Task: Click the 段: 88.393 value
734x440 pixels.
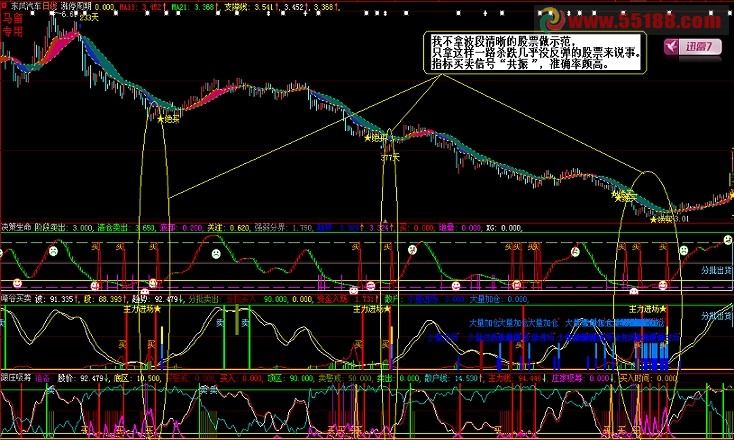Action: (x=104, y=299)
